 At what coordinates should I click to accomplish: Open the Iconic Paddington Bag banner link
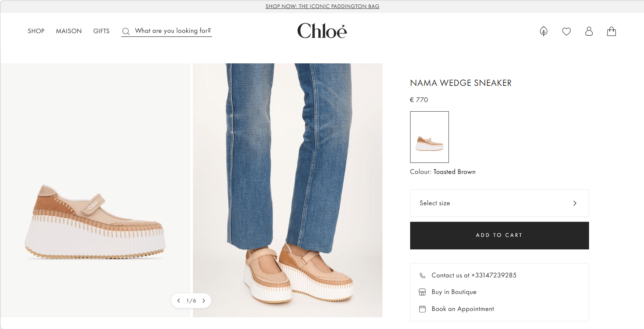tap(322, 6)
